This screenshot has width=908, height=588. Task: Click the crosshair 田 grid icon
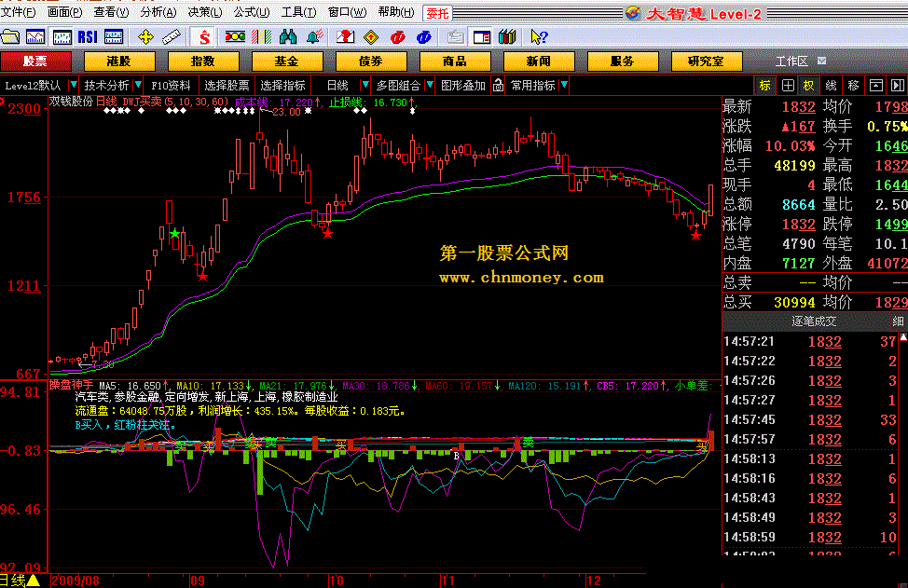788,86
